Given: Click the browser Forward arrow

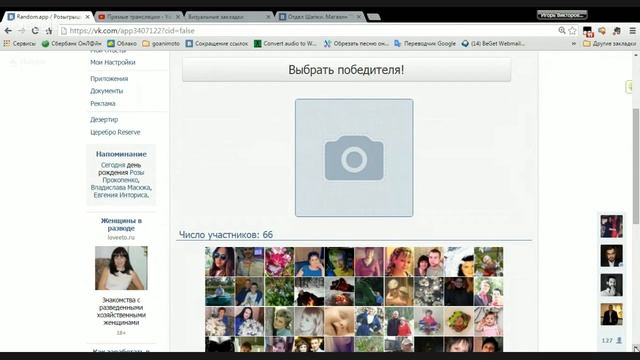Looking at the screenshot, I should [x=21, y=31].
